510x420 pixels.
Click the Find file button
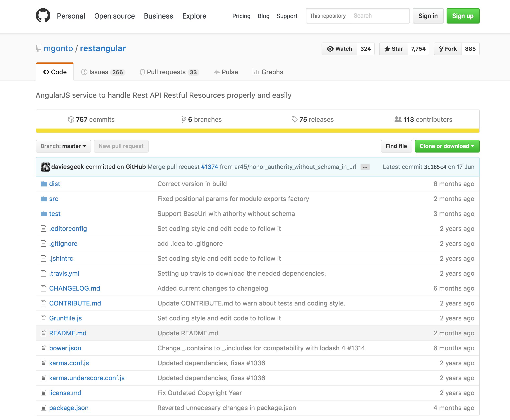point(396,146)
